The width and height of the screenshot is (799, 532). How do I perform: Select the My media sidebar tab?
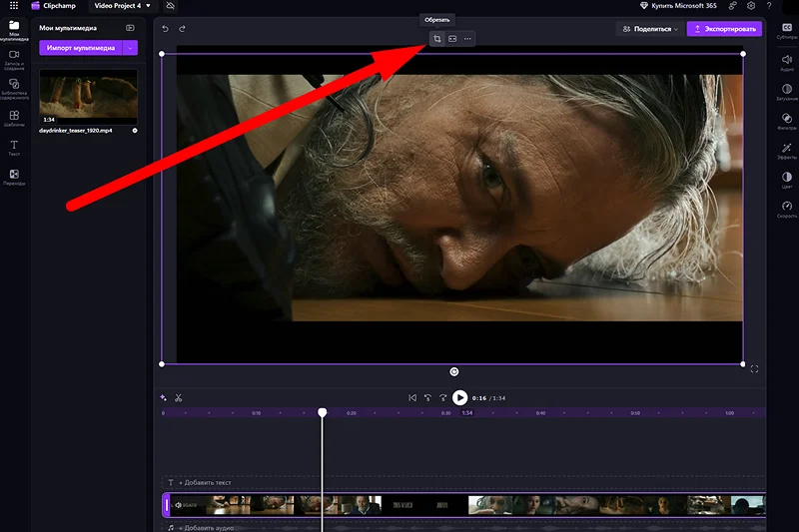[x=14, y=31]
